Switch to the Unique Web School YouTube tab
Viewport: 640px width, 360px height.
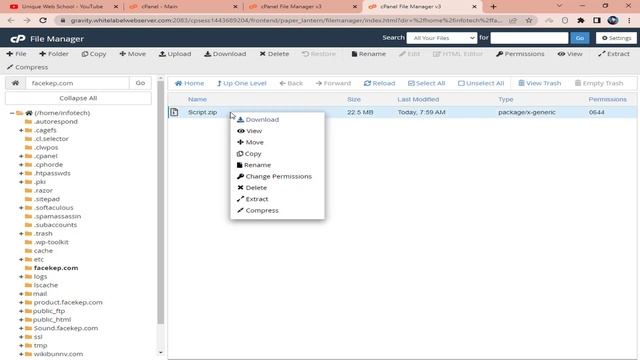[x=62, y=7]
